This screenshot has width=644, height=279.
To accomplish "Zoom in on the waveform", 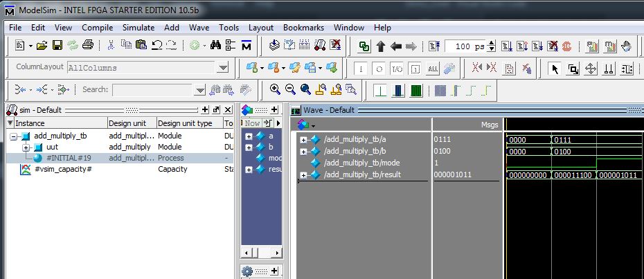I will tap(275, 89).
